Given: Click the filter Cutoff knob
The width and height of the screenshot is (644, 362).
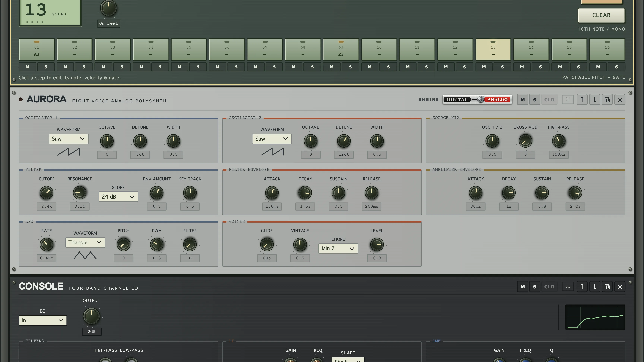Looking at the screenshot, I should click(47, 193).
